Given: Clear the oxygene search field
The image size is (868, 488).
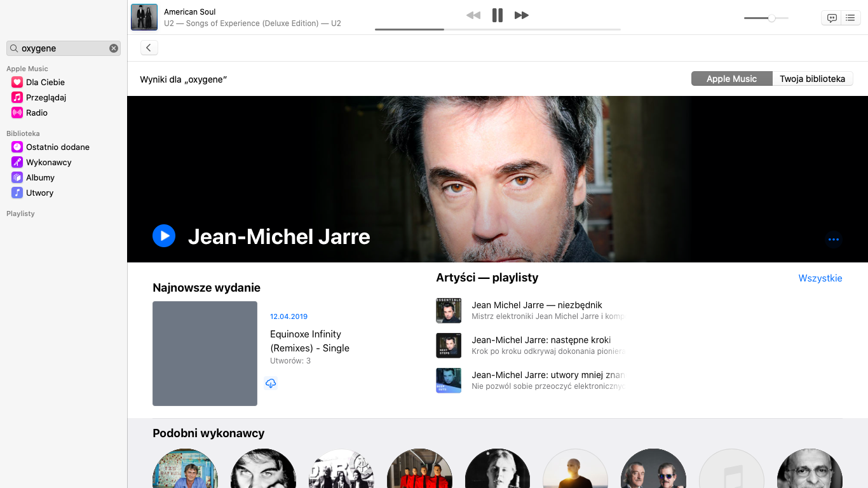Looking at the screenshot, I should point(114,48).
